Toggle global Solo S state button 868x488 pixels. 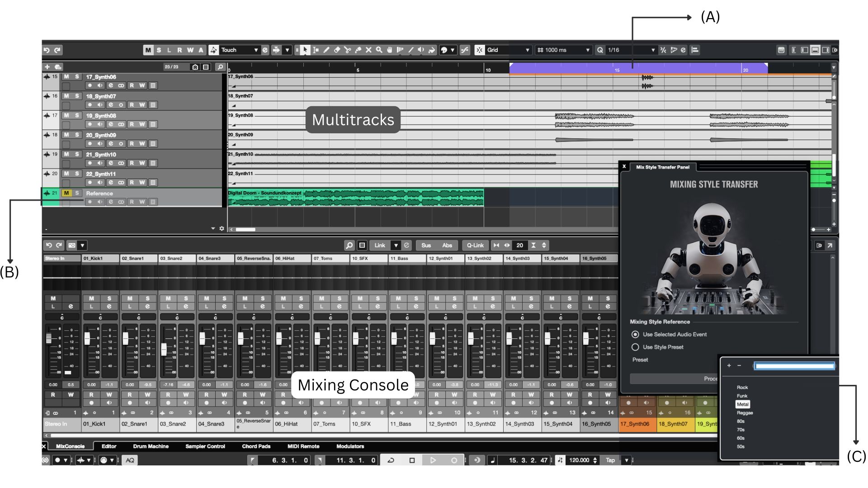[x=159, y=50]
